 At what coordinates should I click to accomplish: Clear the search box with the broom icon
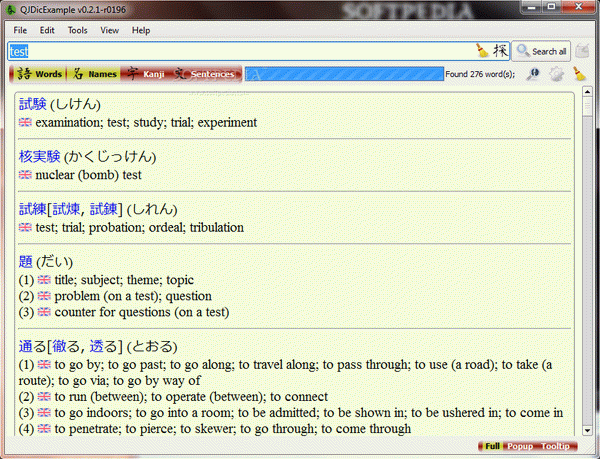click(482, 51)
